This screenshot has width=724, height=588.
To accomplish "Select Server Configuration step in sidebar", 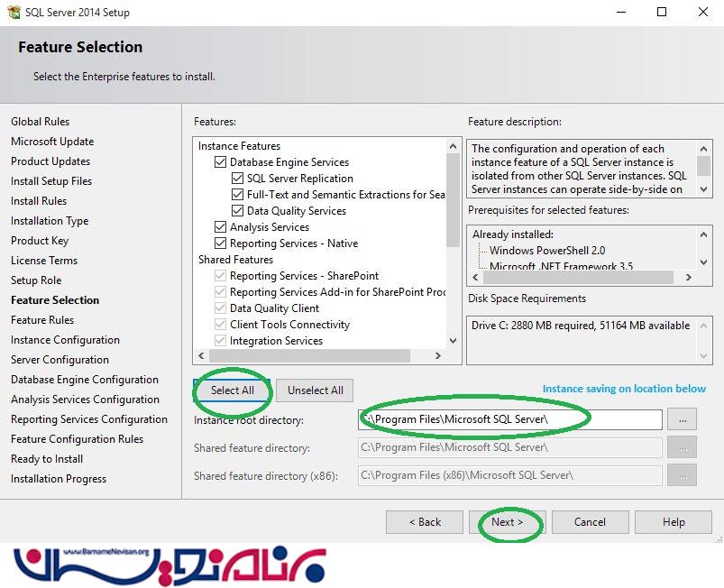I will (60, 360).
